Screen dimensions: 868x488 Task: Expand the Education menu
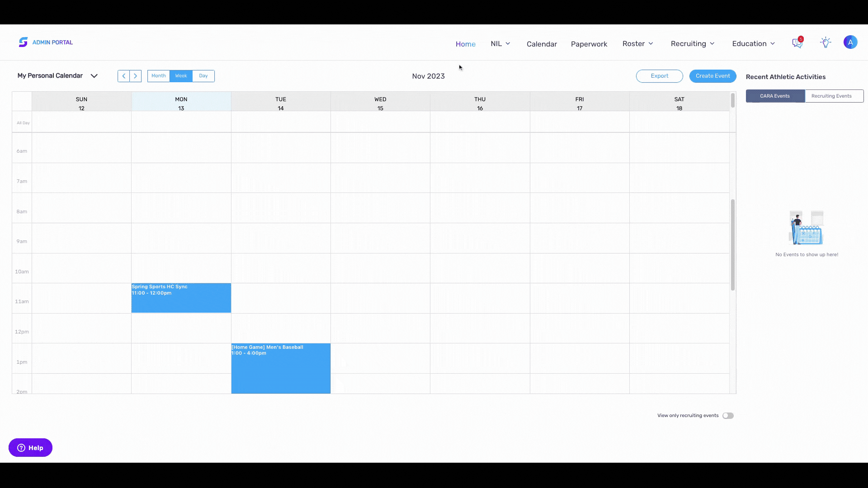[x=754, y=44]
